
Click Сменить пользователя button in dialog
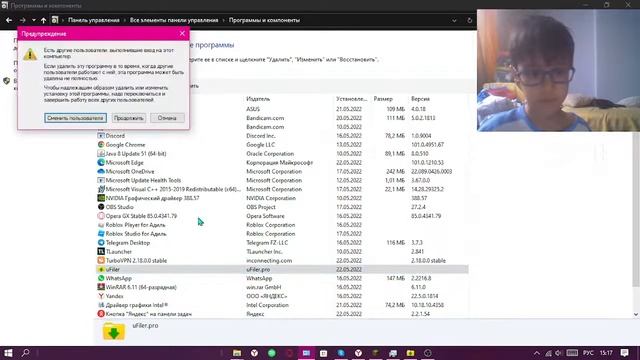point(76,118)
